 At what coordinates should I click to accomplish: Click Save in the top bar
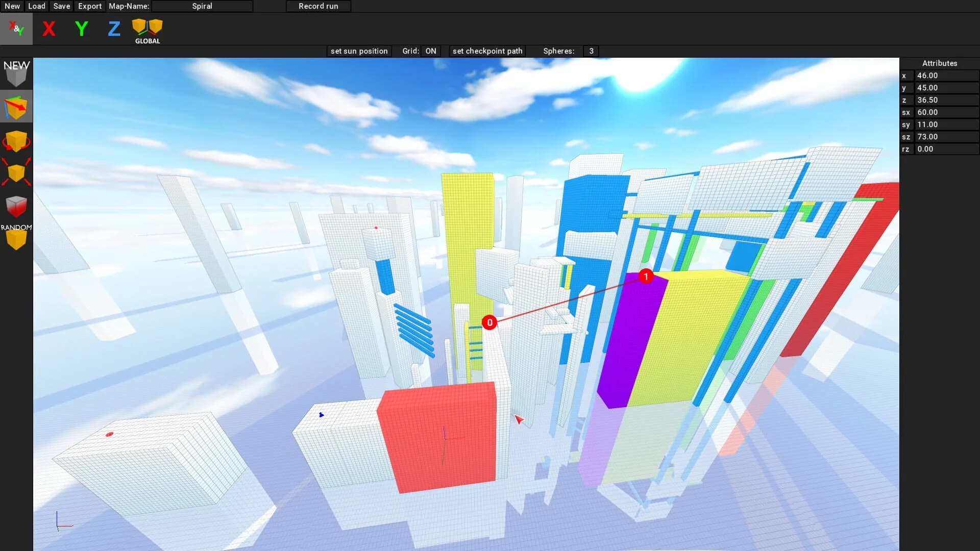tap(61, 6)
